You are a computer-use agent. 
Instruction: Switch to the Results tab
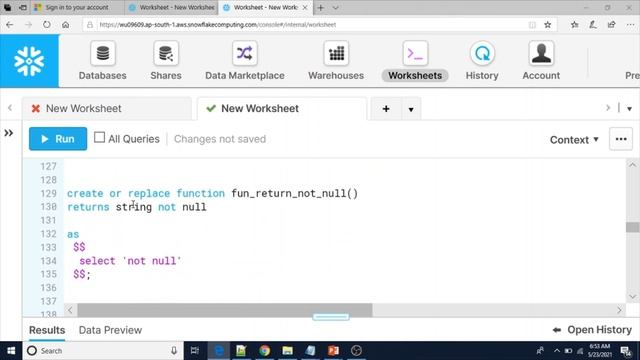click(47, 330)
